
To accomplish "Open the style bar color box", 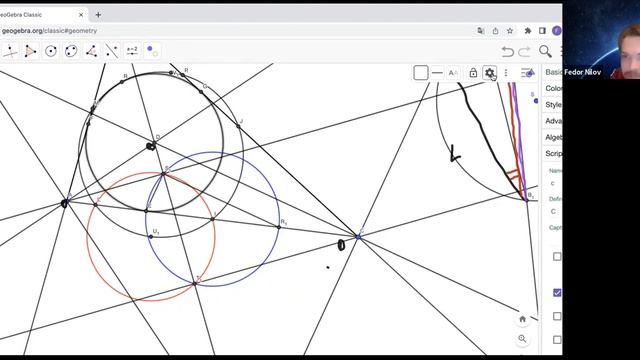I will tap(420, 73).
